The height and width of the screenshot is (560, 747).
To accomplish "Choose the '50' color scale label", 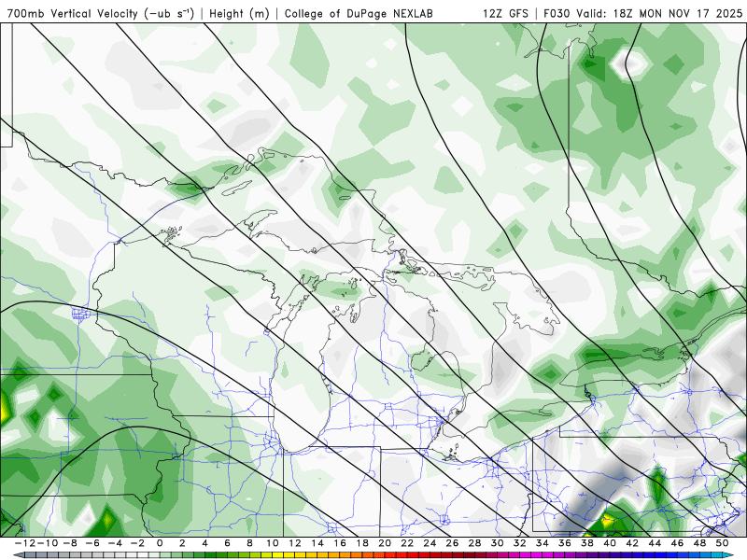I will 722,543.
